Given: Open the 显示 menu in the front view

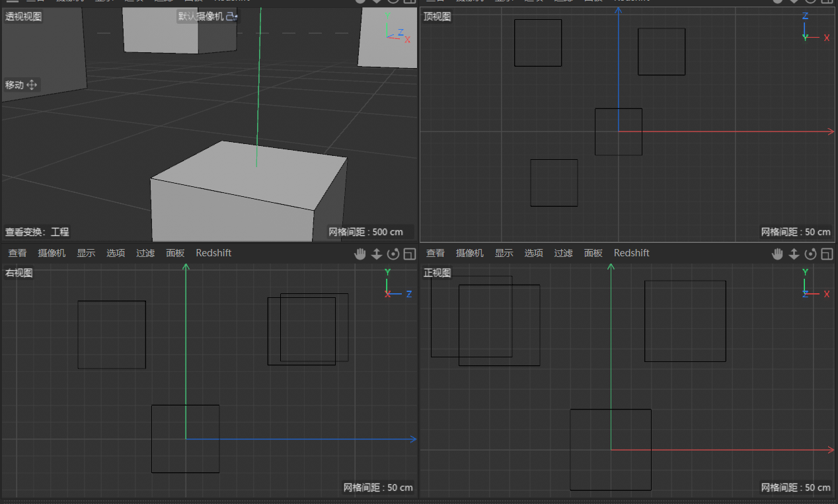Looking at the screenshot, I should click(504, 253).
